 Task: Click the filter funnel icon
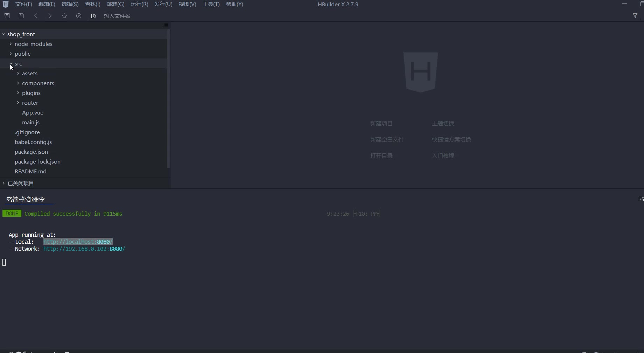[635, 16]
